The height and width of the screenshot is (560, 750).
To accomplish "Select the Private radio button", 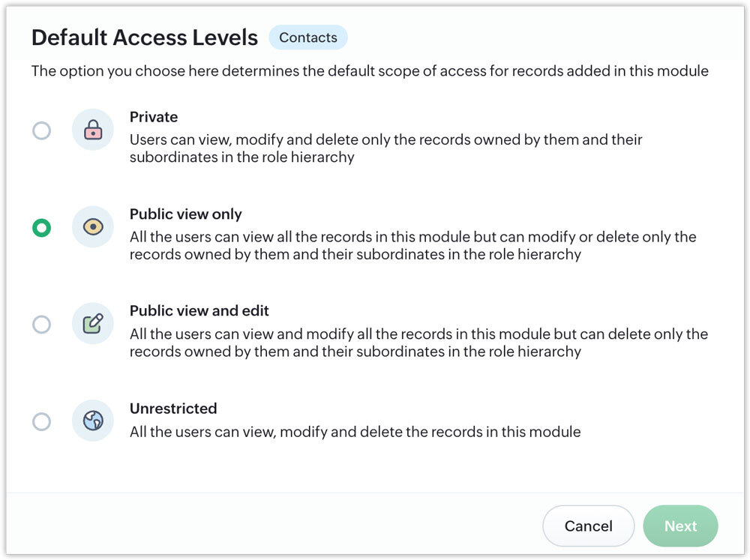I will (41, 130).
